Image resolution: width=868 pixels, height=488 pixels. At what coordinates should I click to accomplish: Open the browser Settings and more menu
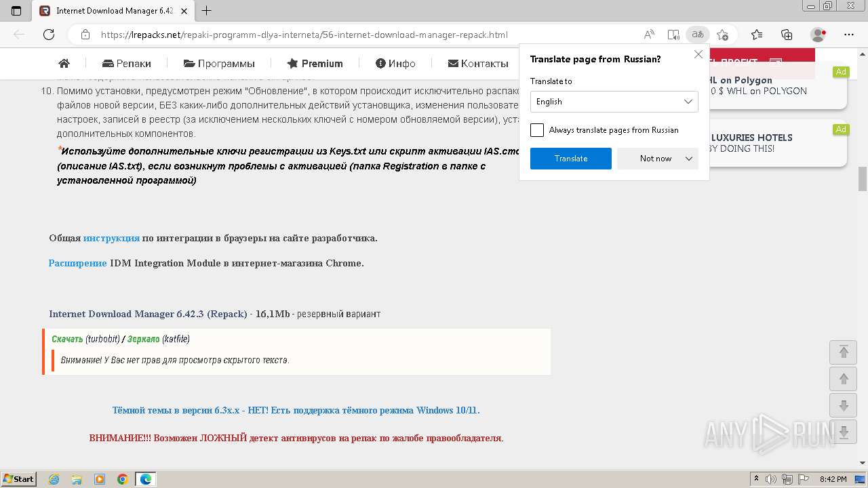pos(849,35)
